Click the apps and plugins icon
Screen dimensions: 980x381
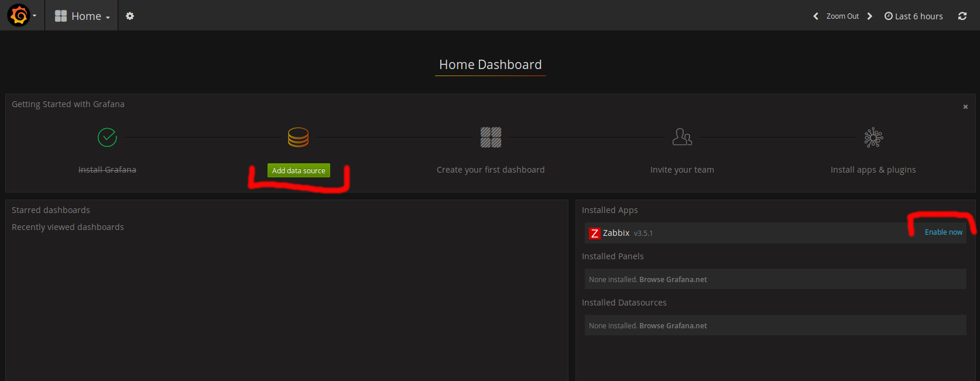[873, 138]
